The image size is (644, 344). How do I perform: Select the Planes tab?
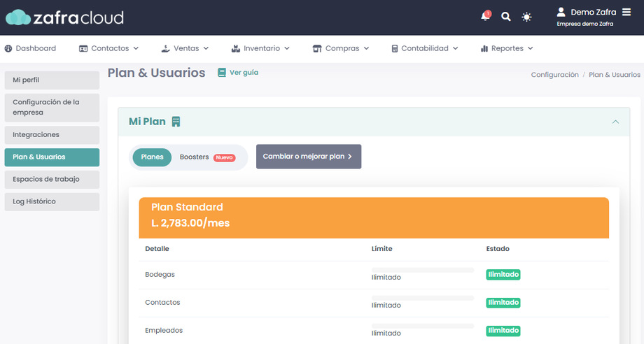(x=152, y=157)
